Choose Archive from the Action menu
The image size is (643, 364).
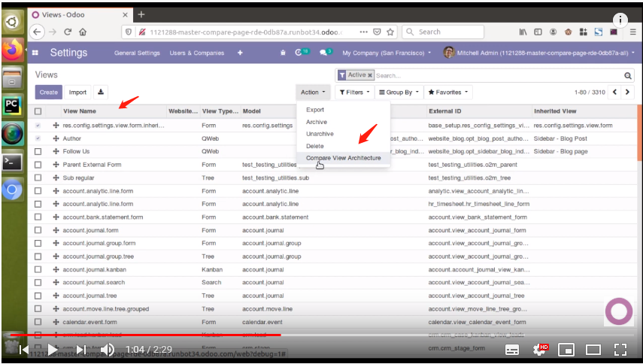(317, 122)
